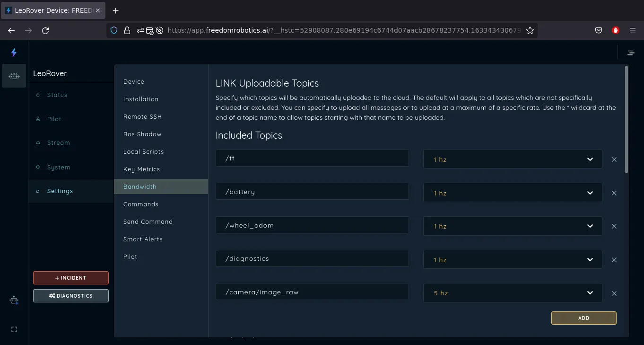Toggle fullscreen icon in left sidebar
The width and height of the screenshot is (644, 345).
click(x=14, y=329)
